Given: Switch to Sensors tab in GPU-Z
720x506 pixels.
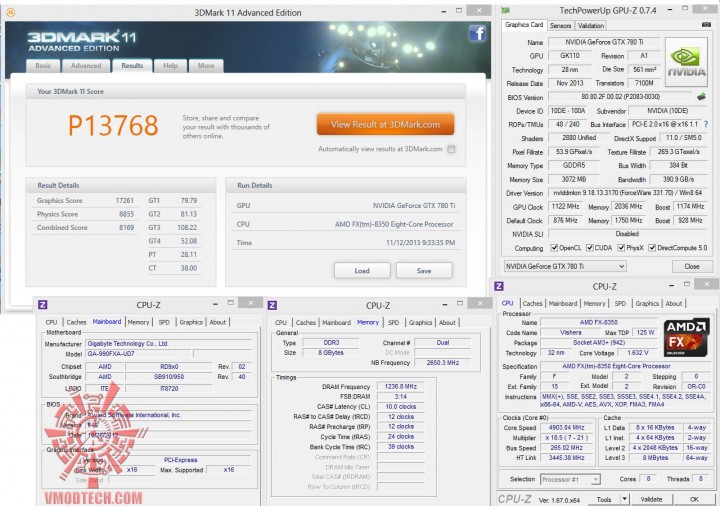Looking at the screenshot, I should (x=560, y=26).
